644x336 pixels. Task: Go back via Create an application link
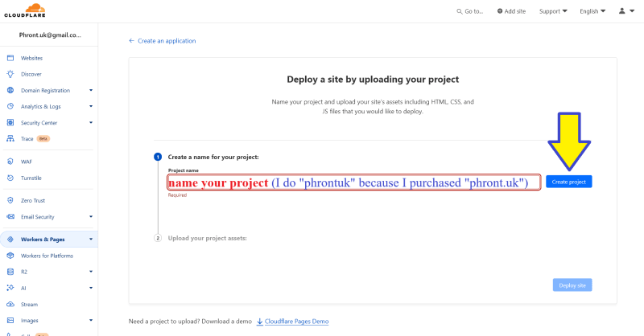point(167,41)
